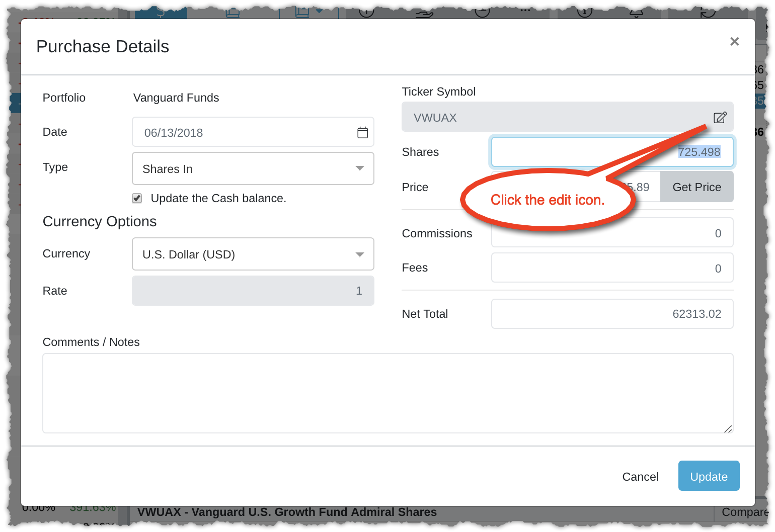Click the Fees input field
The image size is (775, 532).
pyautogui.click(x=612, y=268)
